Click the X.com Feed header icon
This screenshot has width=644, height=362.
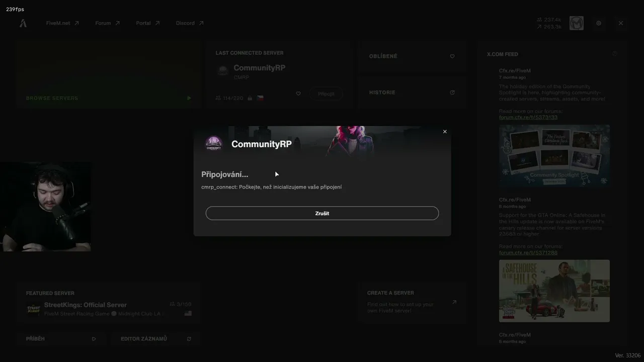tap(615, 54)
